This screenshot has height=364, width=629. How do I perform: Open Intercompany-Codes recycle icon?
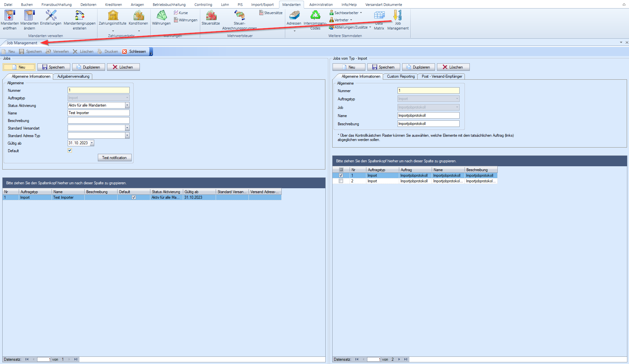[315, 15]
